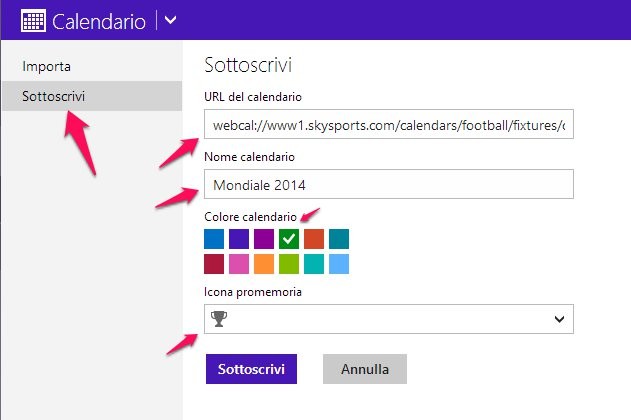The image size is (631, 420).
Task: Click the 'URL del calendario' label
Action: tap(253, 97)
